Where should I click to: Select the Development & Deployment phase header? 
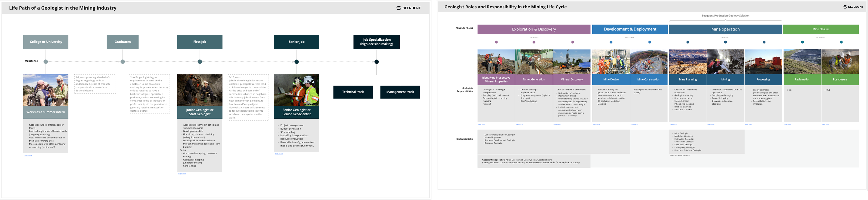click(x=630, y=29)
